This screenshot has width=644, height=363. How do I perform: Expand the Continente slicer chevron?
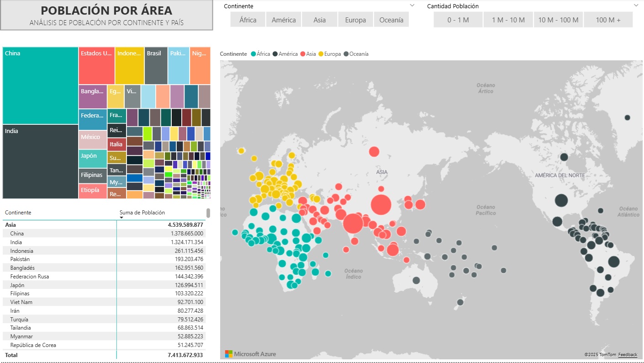pyautogui.click(x=412, y=5)
